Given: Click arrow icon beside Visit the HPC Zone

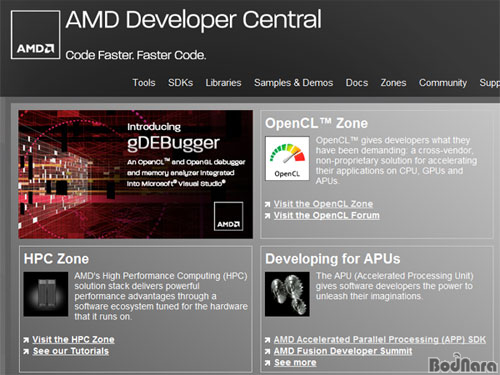Looking at the screenshot, I should pos(26,340).
